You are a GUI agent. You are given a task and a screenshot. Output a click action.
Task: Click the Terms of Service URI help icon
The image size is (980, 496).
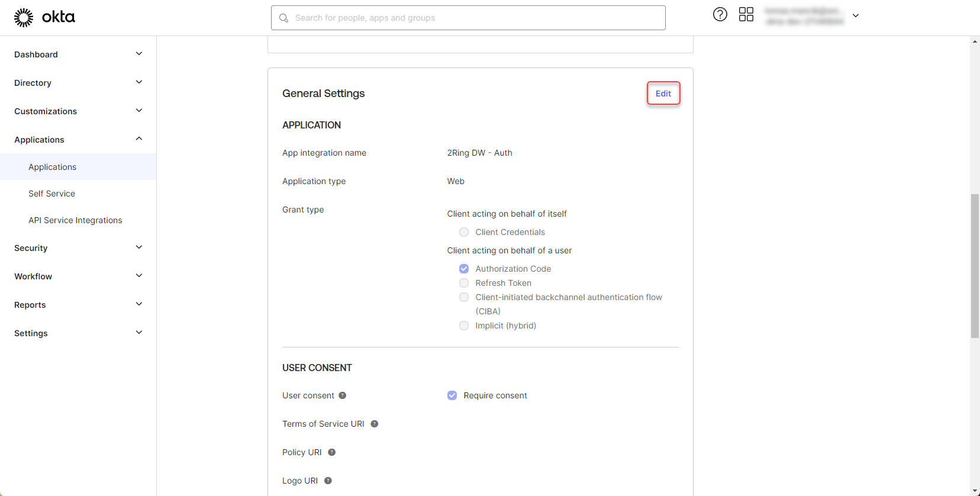[x=374, y=424]
